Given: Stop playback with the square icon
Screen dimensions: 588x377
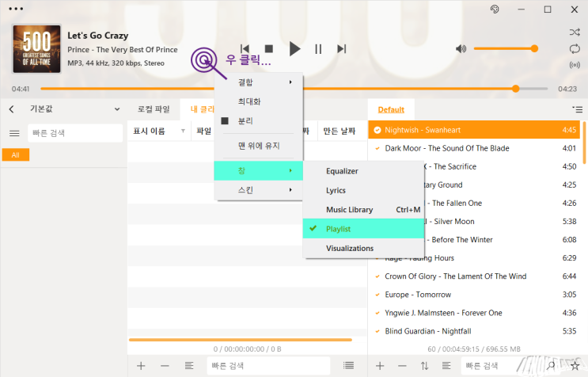Looking at the screenshot, I should coord(269,49).
